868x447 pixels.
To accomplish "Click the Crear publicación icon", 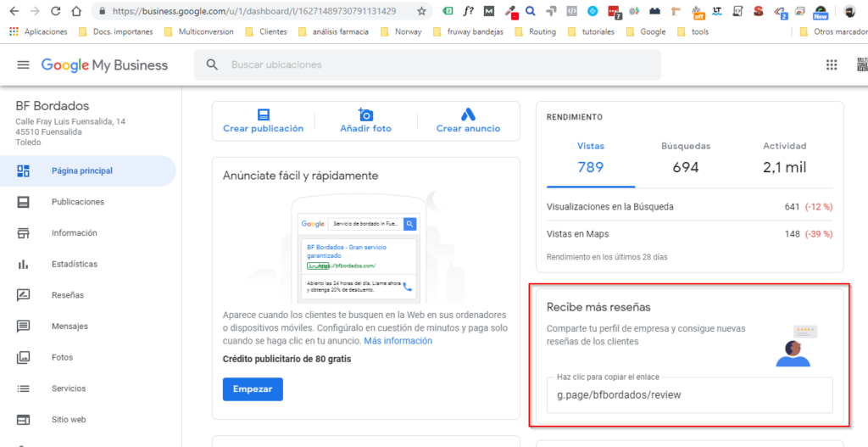I will (263, 115).
